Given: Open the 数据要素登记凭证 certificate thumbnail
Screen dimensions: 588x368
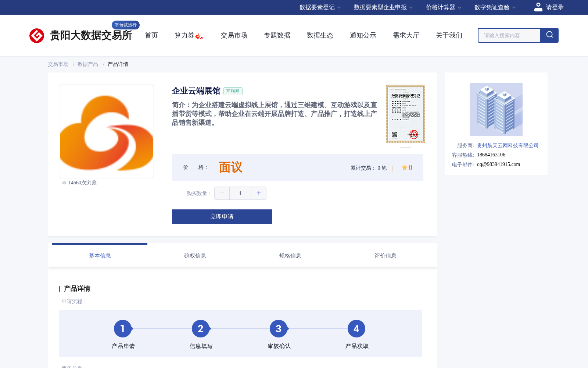Looking at the screenshot, I should [406, 114].
